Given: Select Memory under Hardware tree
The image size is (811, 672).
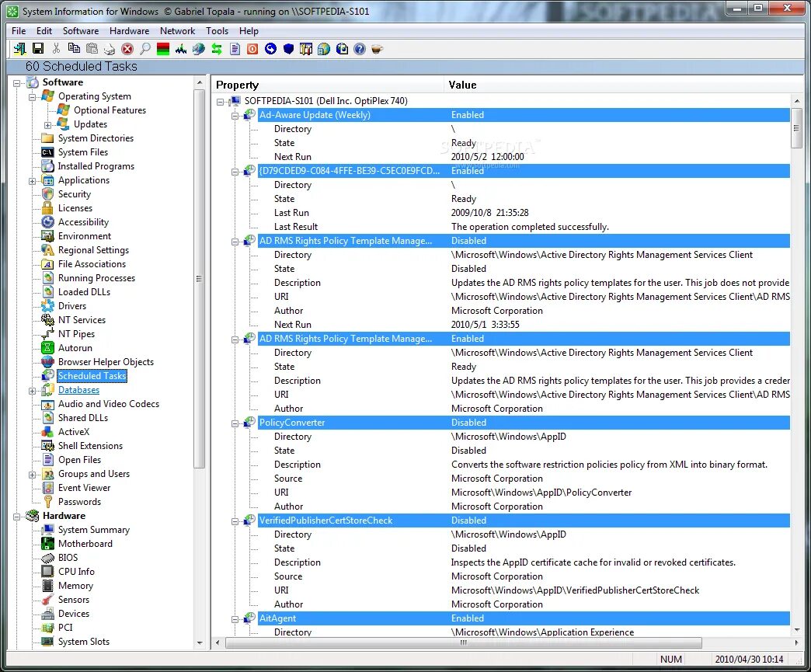Looking at the screenshot, I should pyautogui.click(x=75, y=585).
